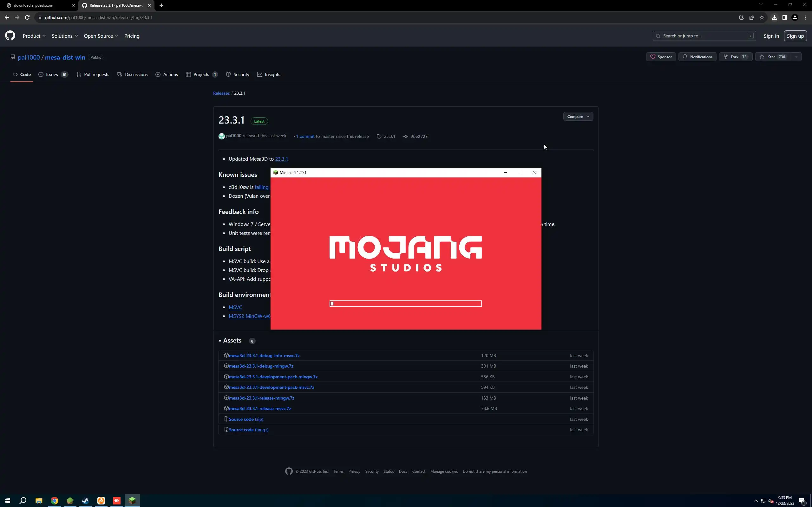
Task: Switch to the Issues tab
Action: pyautogui.click(x=53, y=74)
